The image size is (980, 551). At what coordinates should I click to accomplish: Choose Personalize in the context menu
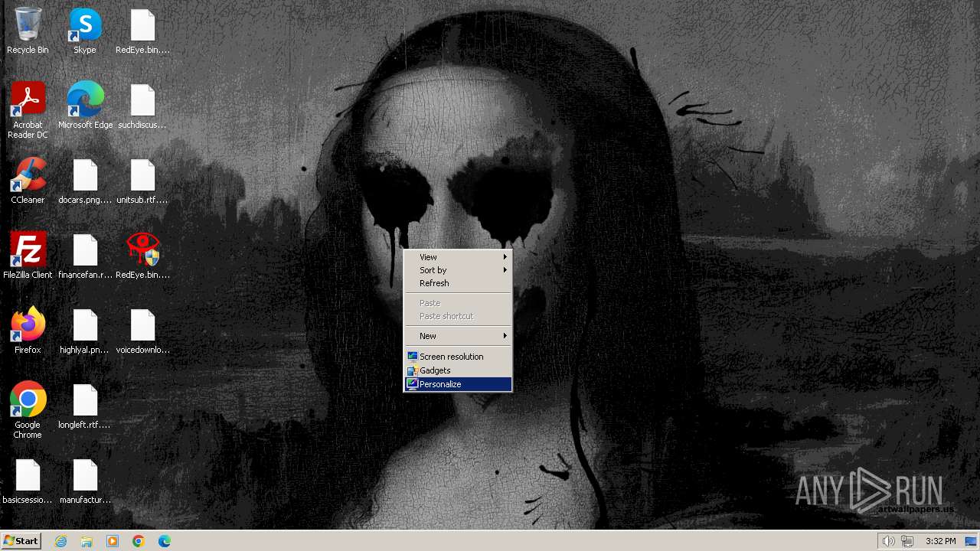[x=458, y=384]
